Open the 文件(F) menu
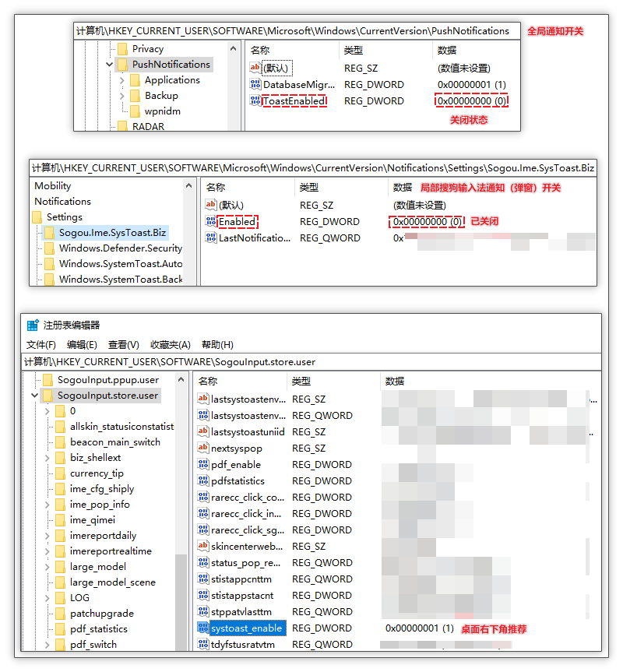Screen dimensions: 623x672 (41, 344)
